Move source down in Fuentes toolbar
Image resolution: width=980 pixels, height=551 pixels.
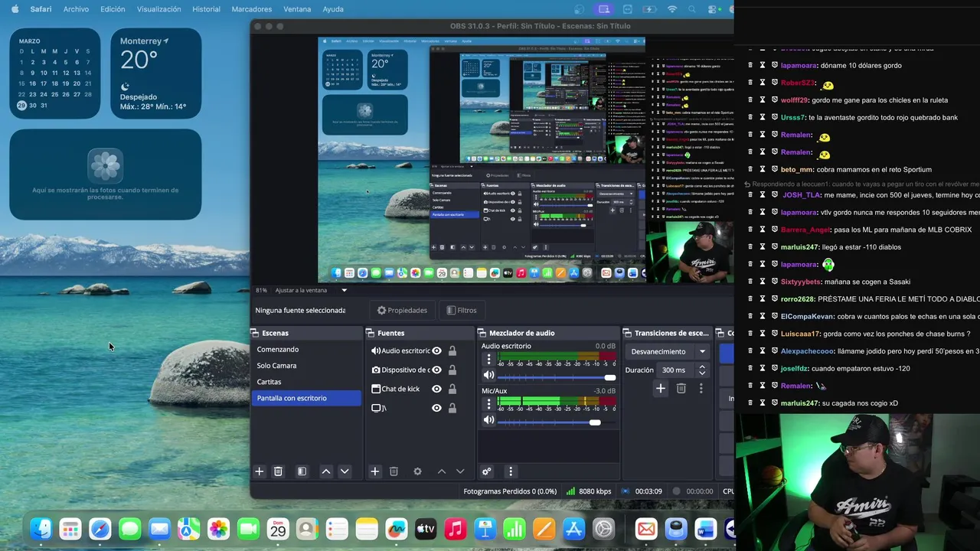click(x=460, y=471)
